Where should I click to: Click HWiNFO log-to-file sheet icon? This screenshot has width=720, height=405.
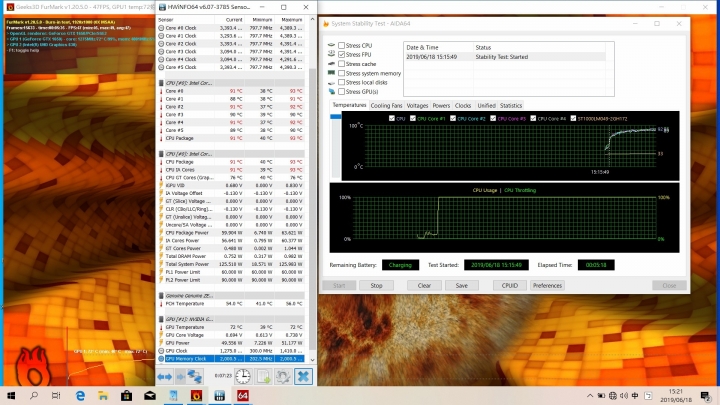(263, 377)
